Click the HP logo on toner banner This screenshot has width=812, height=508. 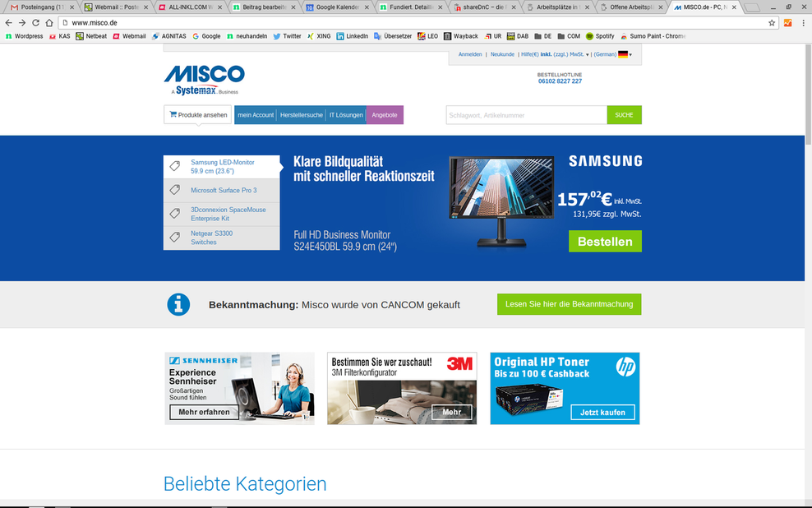(x=625, y=367)
